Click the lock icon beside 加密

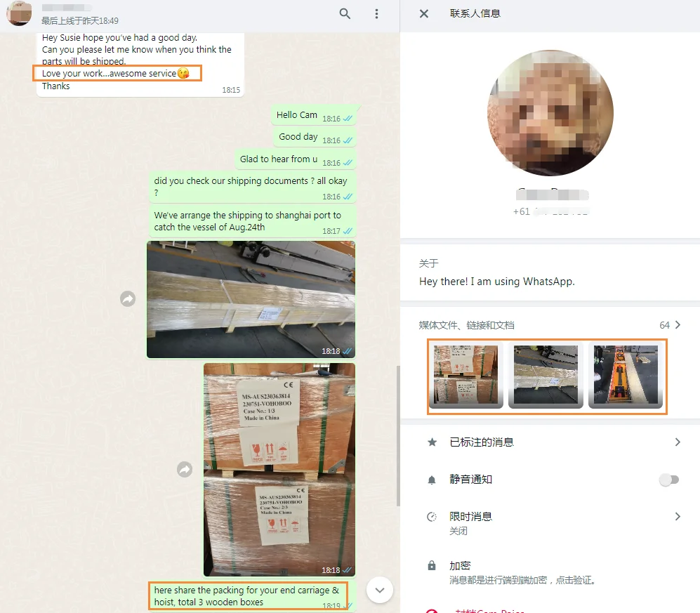(432, 566)
